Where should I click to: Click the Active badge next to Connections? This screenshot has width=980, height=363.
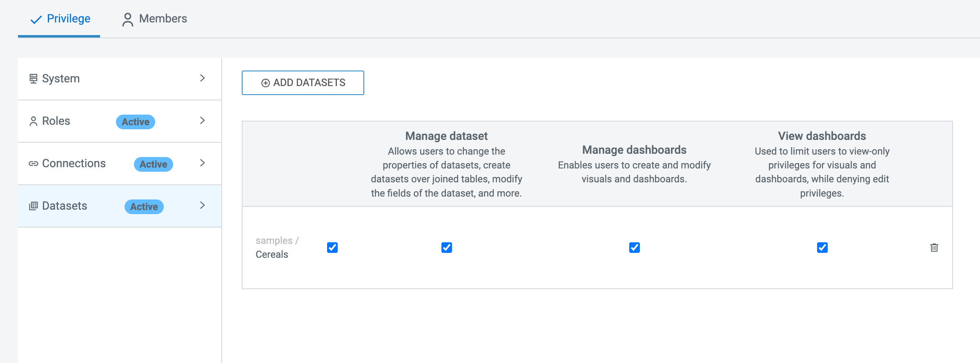pyautogui.click(x=153, y=164)
